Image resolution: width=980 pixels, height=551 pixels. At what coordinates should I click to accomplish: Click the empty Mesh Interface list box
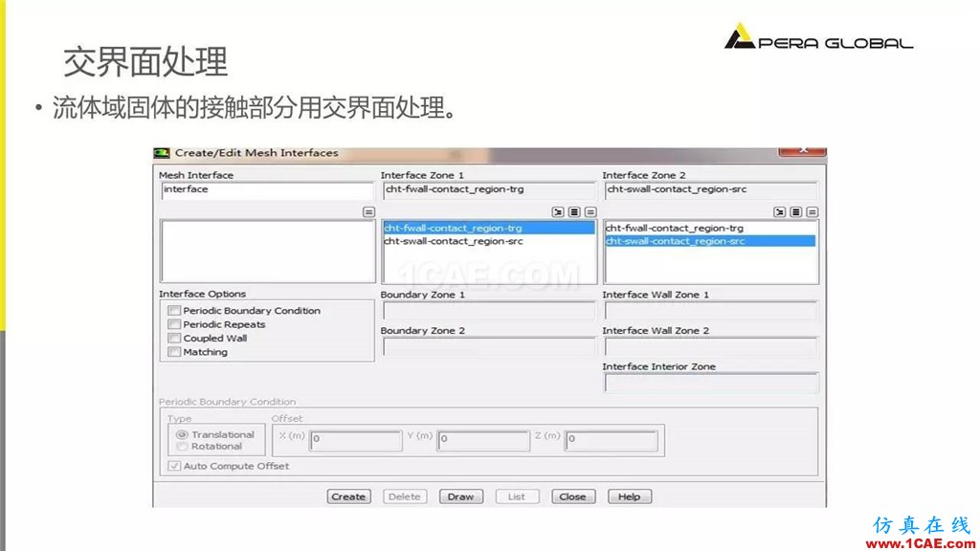(268, 252)
